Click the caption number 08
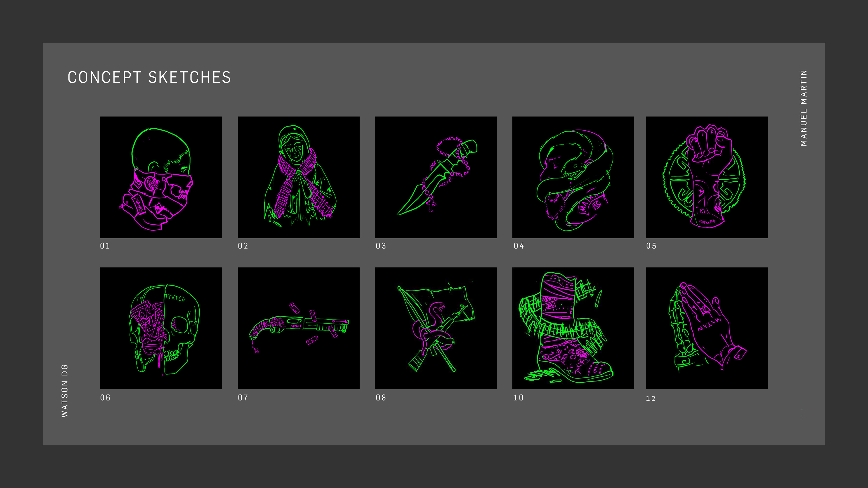This screenshot has height=488, width=868. (381, 398)
